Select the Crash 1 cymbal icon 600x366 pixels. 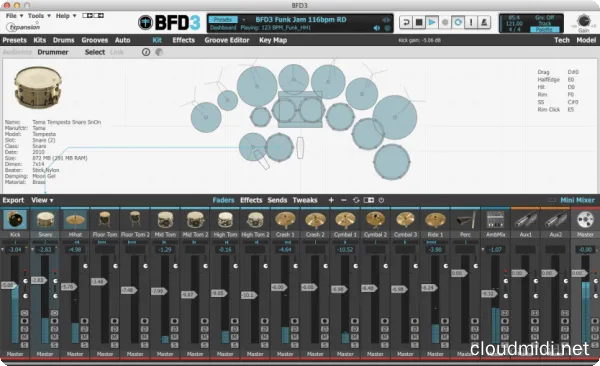click(285, 220)
